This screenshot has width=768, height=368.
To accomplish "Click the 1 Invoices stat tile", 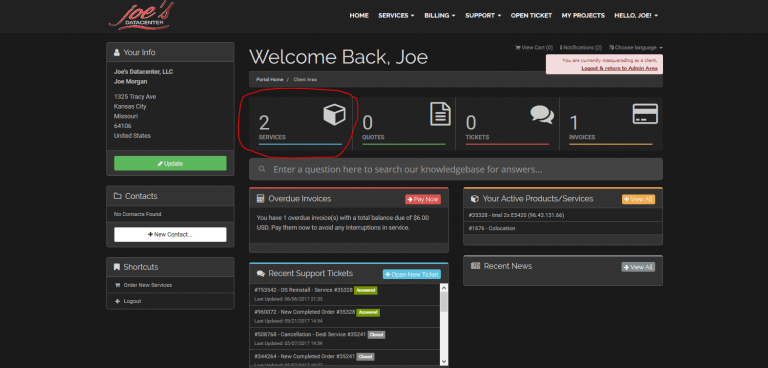I will click(x=611, y=123).
